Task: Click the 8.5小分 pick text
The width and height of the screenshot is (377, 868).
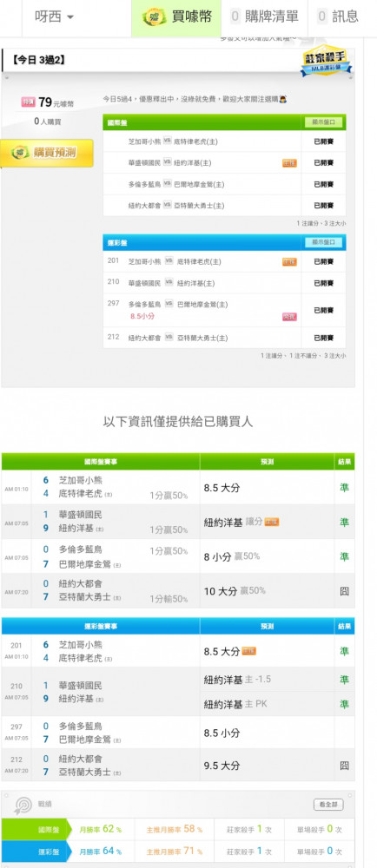Action: tap(142, 317)
